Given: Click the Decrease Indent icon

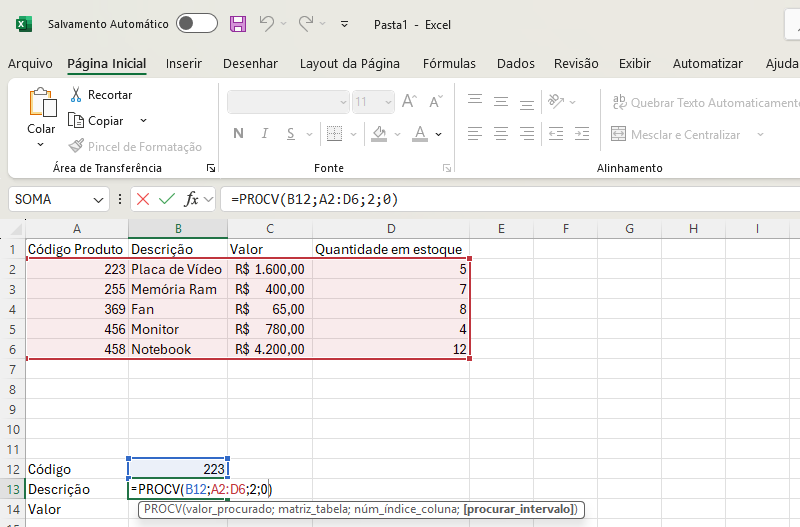Looking at the screenshot, I should [x=556, y=134].
